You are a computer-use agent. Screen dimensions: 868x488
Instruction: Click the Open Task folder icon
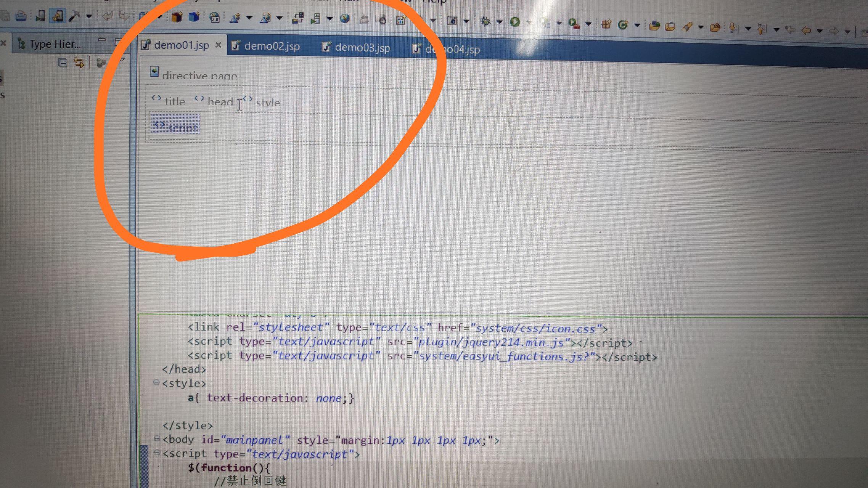(670, 26)
